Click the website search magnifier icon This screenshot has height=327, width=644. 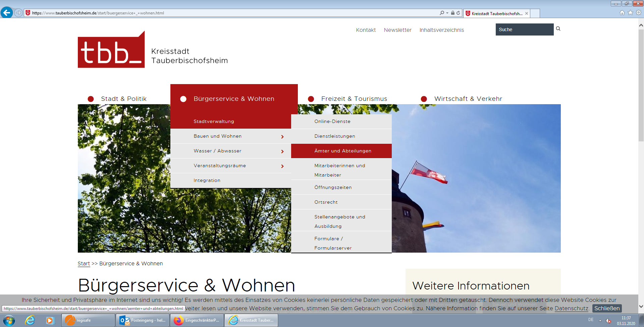(558, 29)
